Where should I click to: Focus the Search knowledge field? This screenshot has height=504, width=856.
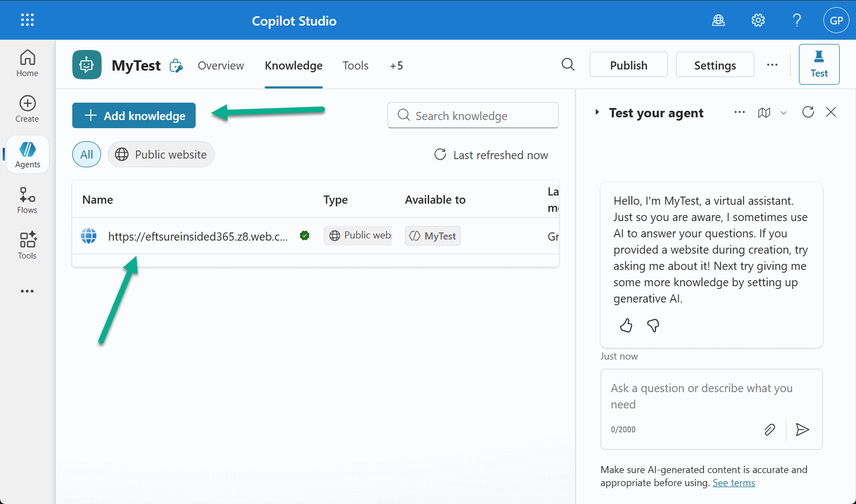[473, 115]
